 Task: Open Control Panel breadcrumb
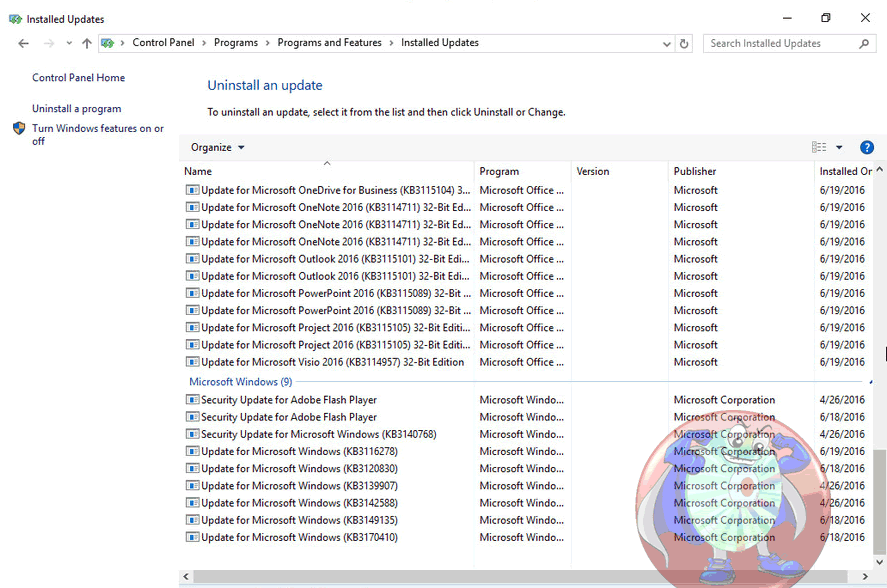click(x=163, y=42)
